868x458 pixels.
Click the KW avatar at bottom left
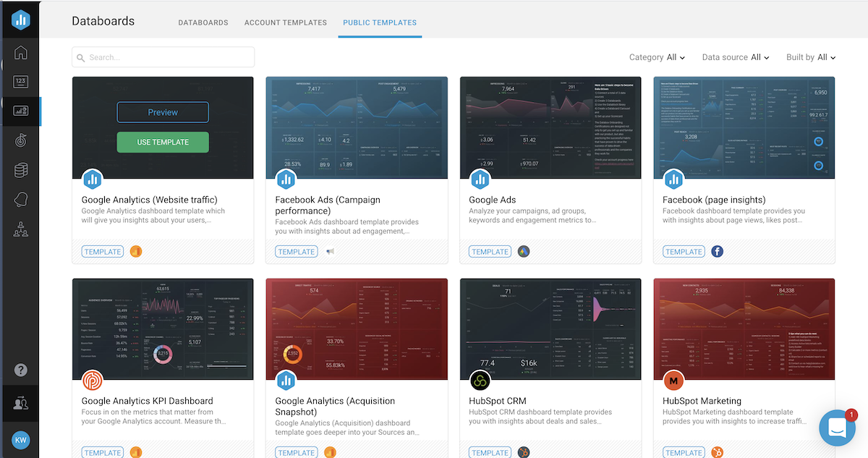point(21,439)
